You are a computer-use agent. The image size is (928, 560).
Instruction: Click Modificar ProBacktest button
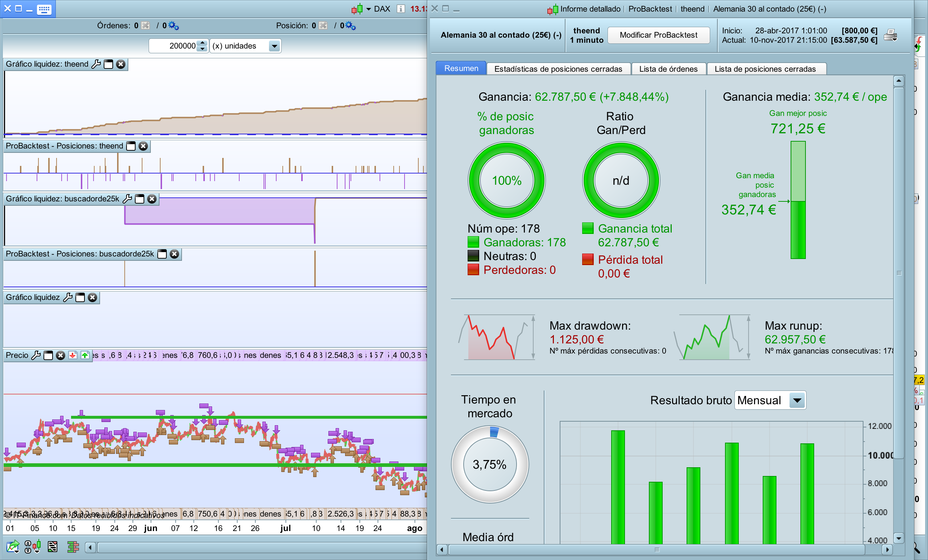(658, 35)
